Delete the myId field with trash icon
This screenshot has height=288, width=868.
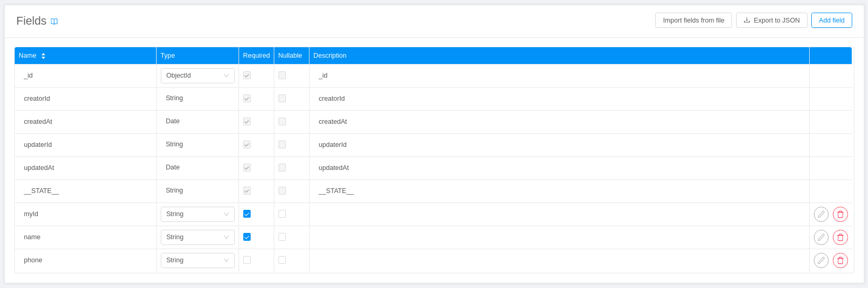tap(840, 214)
